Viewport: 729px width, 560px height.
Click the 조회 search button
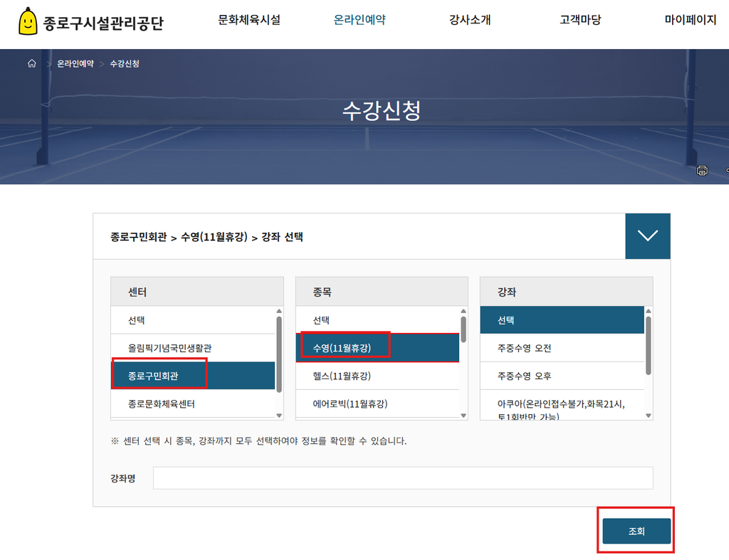636,531
